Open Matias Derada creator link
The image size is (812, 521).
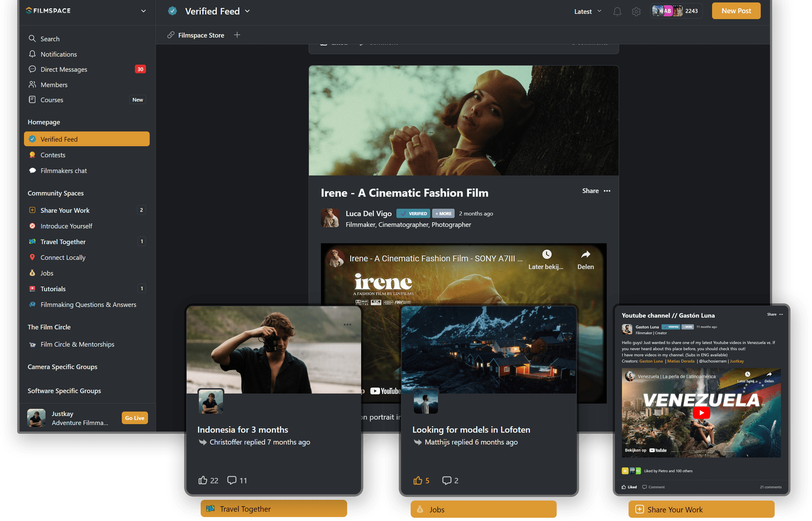681,361
